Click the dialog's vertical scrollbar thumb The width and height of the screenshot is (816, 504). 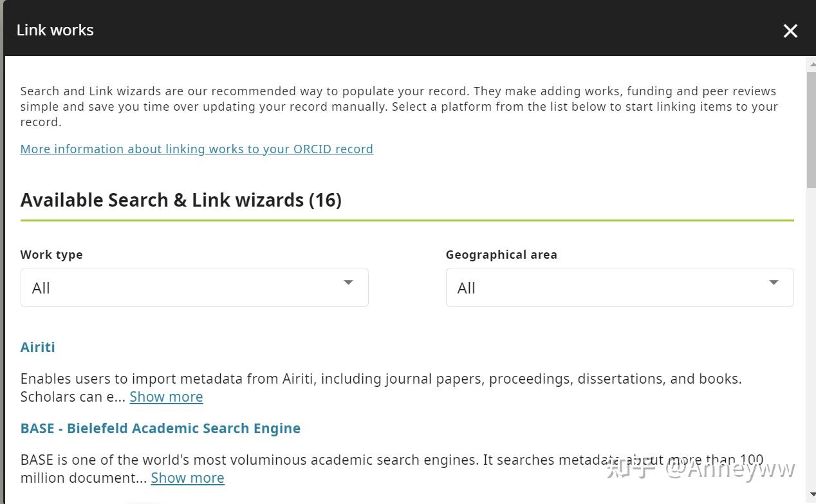tap(811, 129)
